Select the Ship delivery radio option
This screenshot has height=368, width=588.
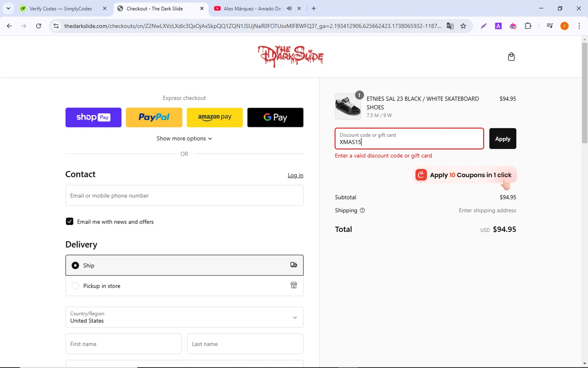pyautogui.click(x=75, y=266)
